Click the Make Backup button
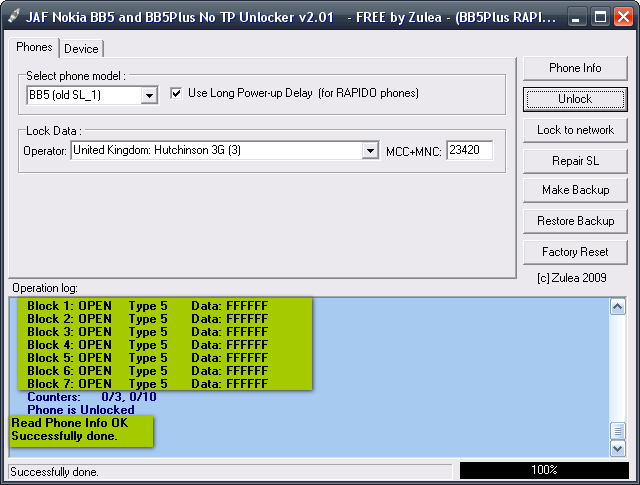 click(x=575, y=190)
